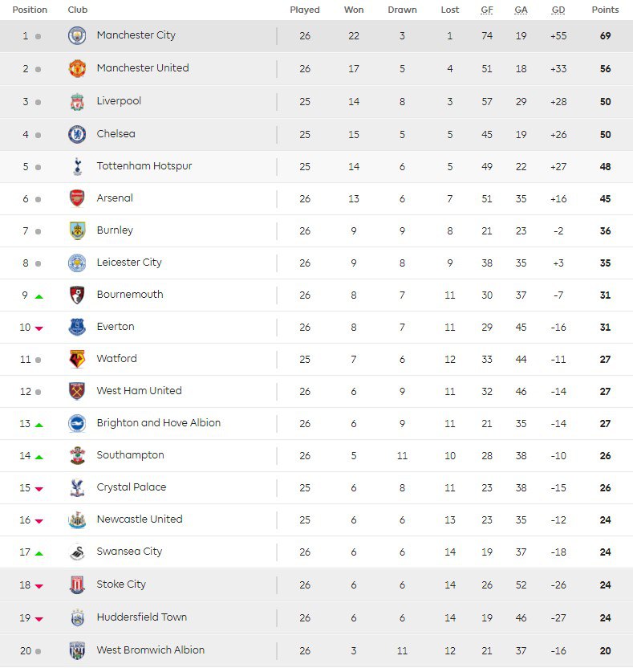The height and width of the screenshot is (672, 633).
Task: Open the Leicester City club link
Action: pos(129,263)
